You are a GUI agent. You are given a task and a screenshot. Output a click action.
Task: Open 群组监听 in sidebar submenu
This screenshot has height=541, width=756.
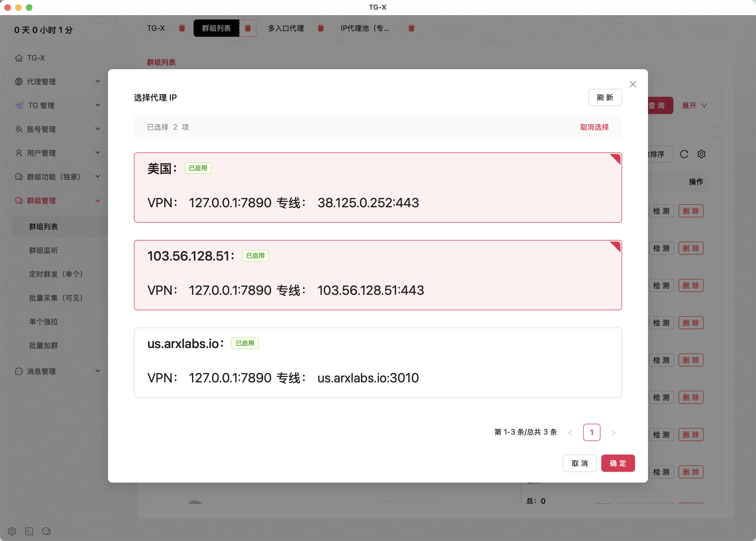tap(43, 250)
